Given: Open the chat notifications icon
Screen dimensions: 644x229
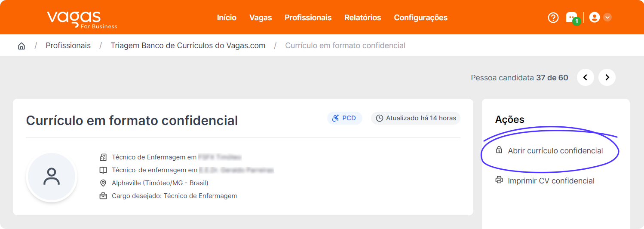Looking at the screenshot, I should tap(572, 18).
